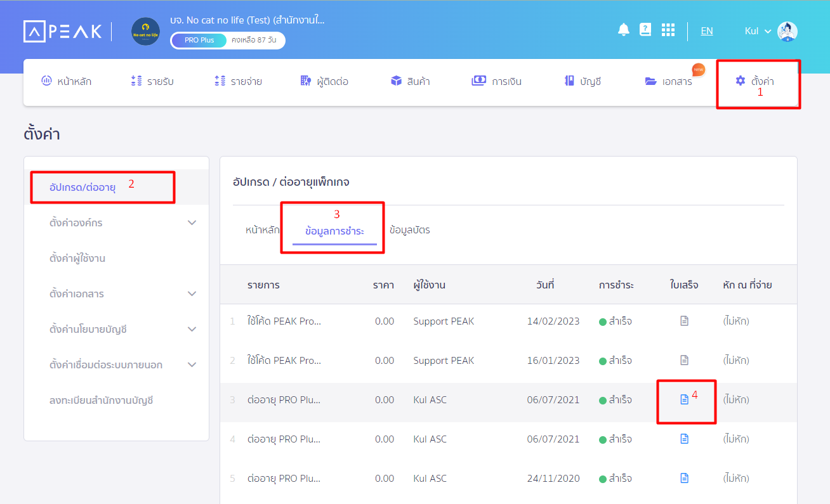
Task: Click the Kul user avatar
Action: tap(787, 31)
